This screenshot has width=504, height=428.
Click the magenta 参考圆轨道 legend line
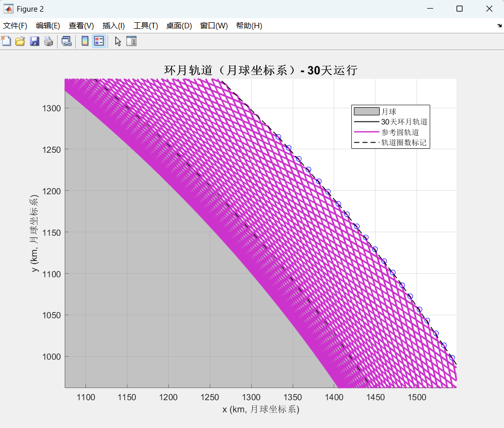(x=366, y=132)
